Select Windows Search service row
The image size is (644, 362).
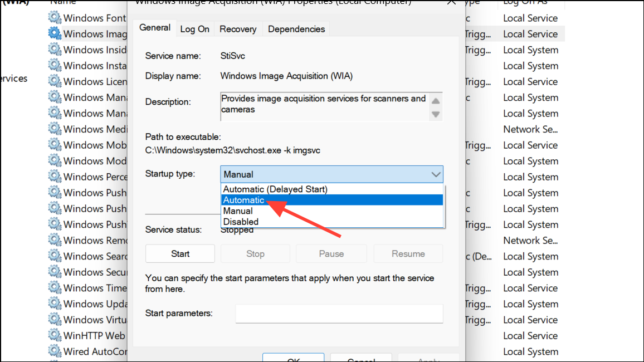[87, 256]
